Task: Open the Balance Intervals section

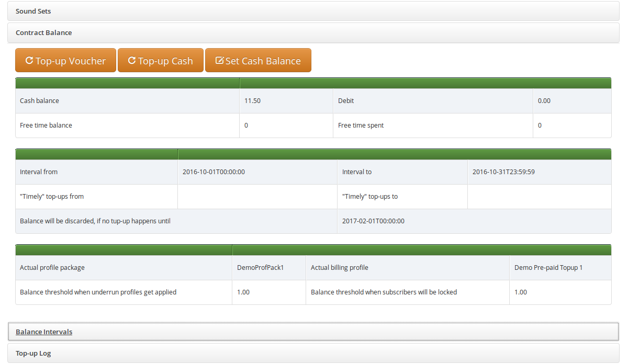Action: click(44, 332)
